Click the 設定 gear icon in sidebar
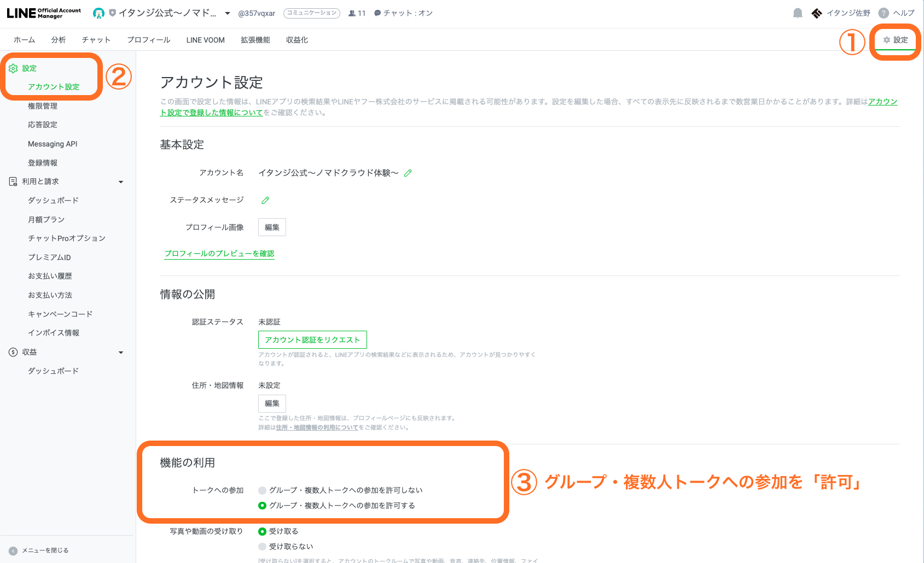 [x=13, y=68]
